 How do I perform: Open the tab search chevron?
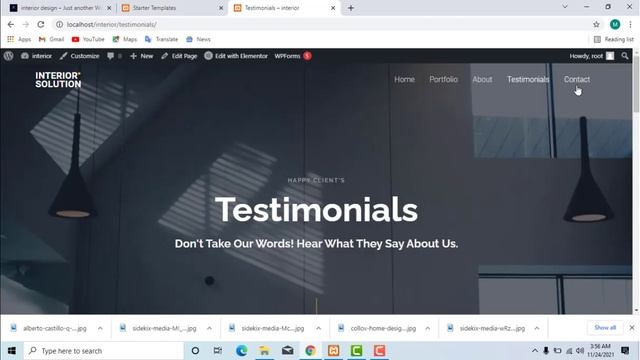[565, 7]
